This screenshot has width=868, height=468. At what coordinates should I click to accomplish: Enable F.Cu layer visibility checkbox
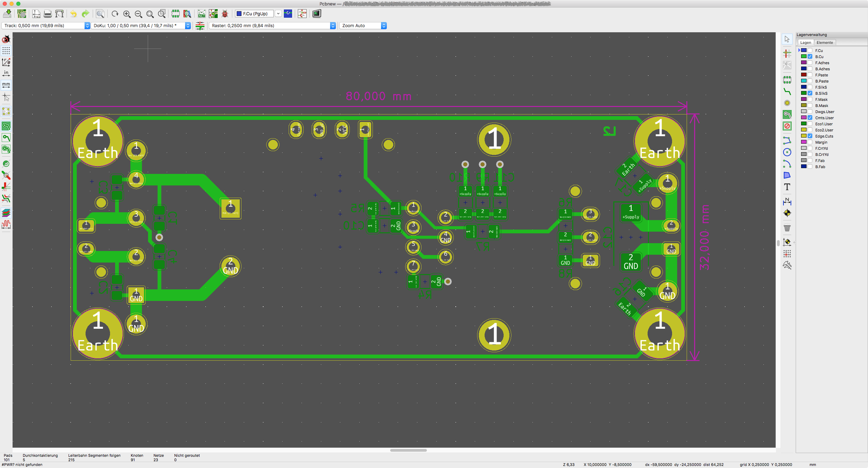pos(810,50)
